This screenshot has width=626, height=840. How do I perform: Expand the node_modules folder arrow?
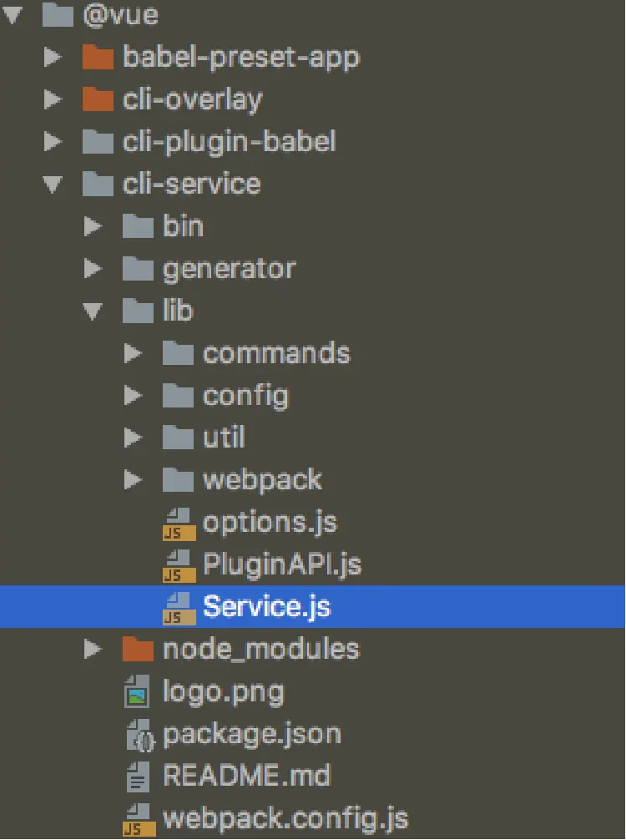coord(93,649)
